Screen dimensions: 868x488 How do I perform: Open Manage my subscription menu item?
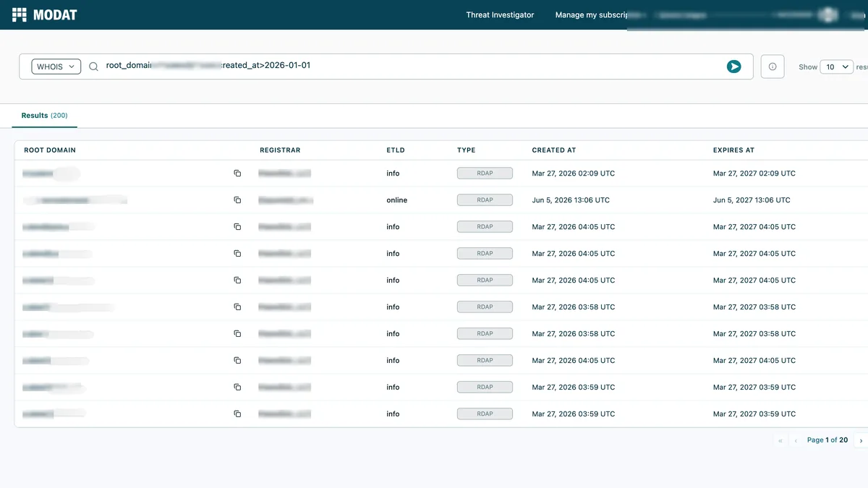point(591,14)
